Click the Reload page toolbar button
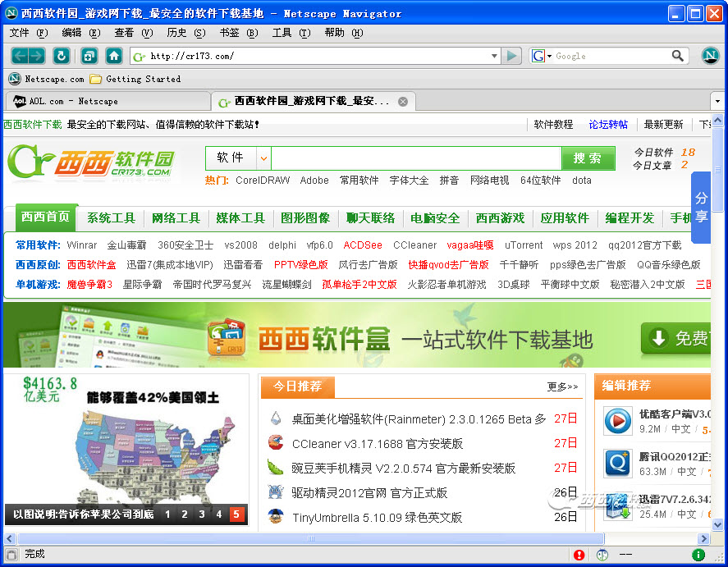Viewport: 728px width, 567px height. [x=61, y=56]
